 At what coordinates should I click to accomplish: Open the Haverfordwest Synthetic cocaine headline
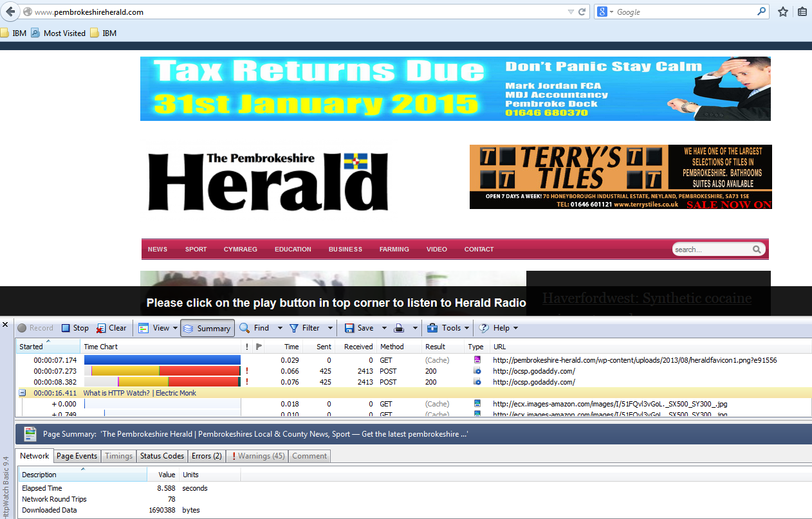point(647,298)
